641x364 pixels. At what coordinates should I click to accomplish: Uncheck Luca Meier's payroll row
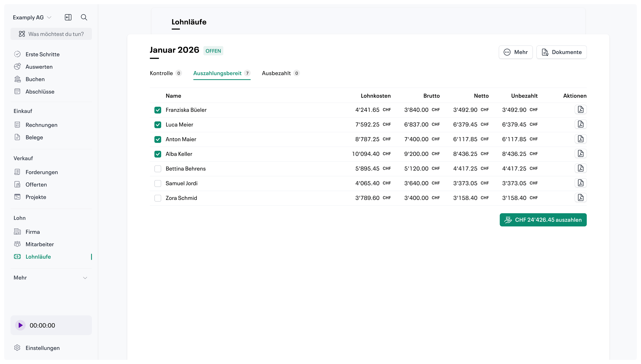158,125
